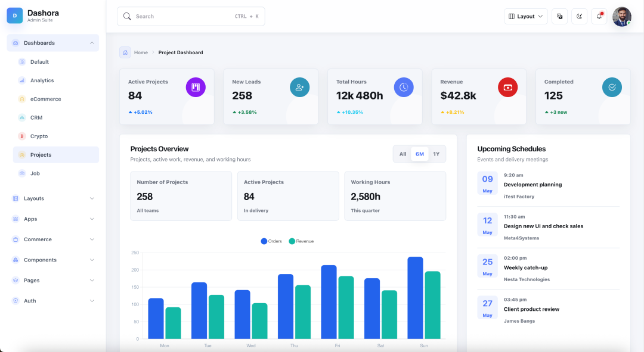Open the Layout dropdown

click(526, 17)
